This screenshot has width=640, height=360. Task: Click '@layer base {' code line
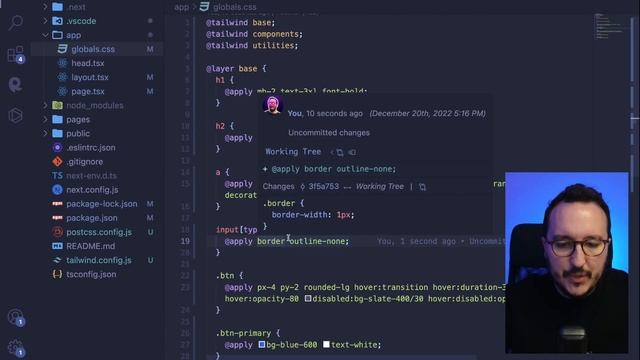tap(236, 69)
